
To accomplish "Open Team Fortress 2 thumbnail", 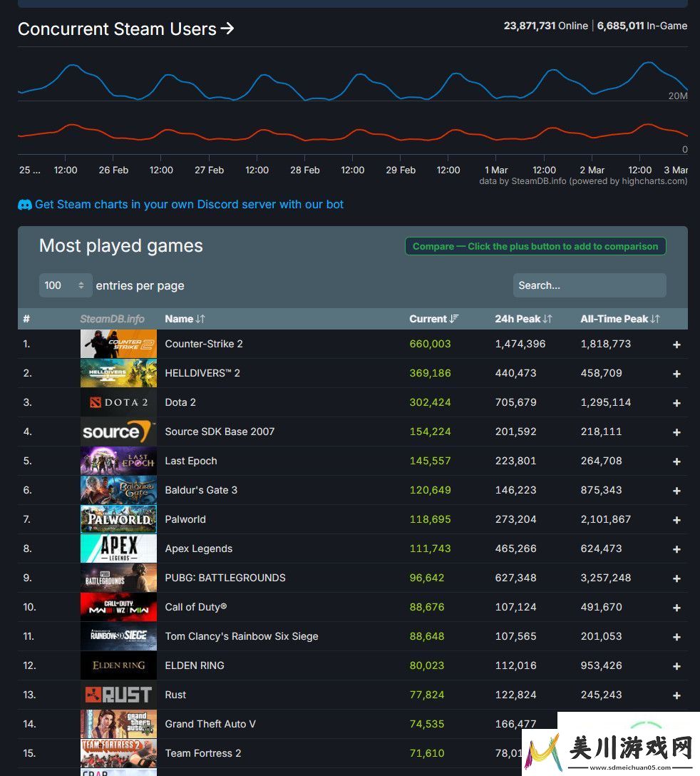I will click(119, 752).
